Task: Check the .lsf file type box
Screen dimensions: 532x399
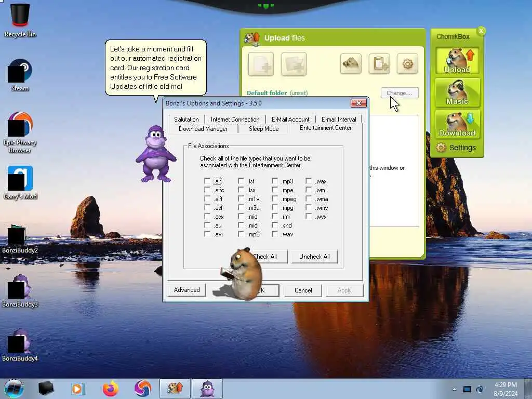Action: click(241, 181)
